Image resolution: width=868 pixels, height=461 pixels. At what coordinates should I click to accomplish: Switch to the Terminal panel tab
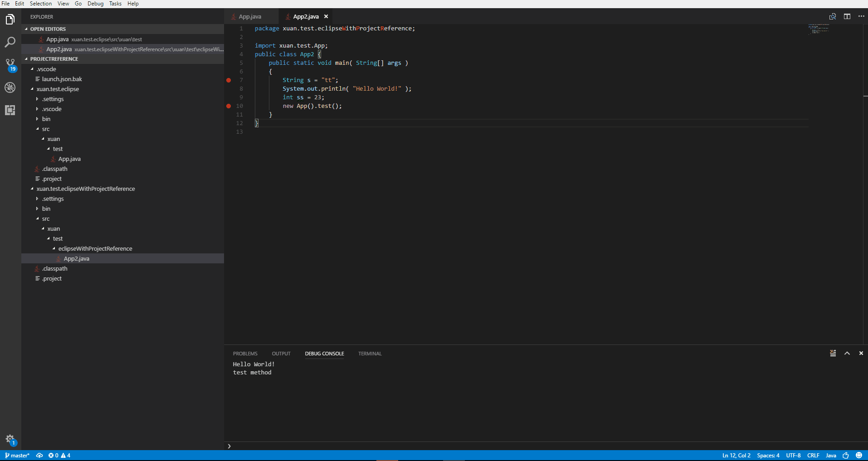370,354
